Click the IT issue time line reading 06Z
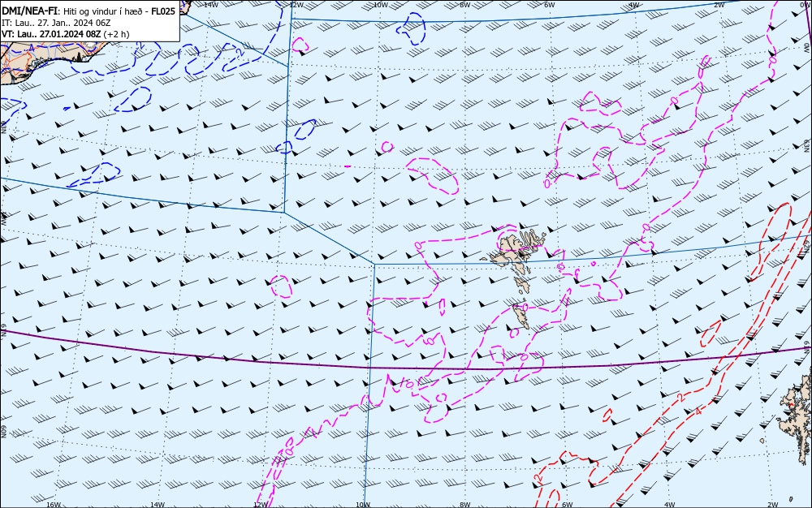812x508 pixels. [x=56, y=24]
